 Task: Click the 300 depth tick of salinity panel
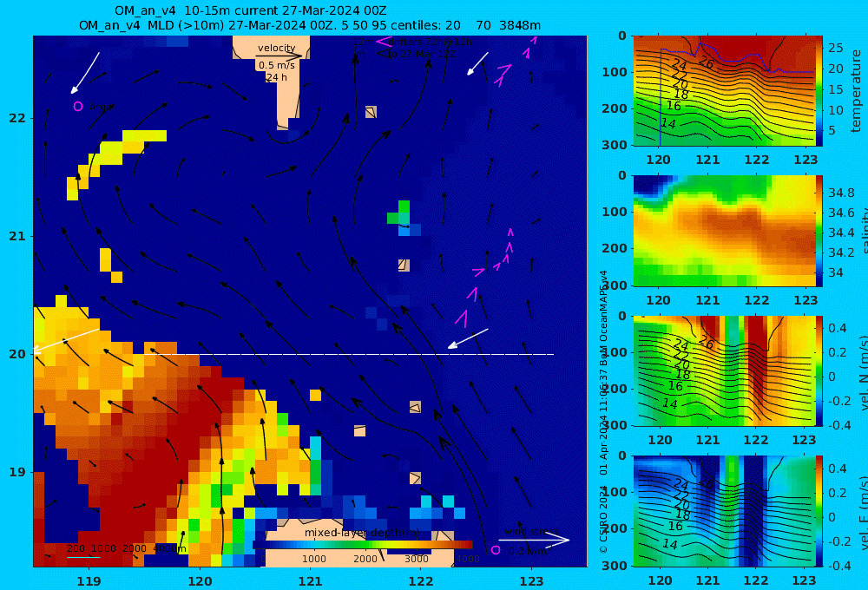pos(614,285)
